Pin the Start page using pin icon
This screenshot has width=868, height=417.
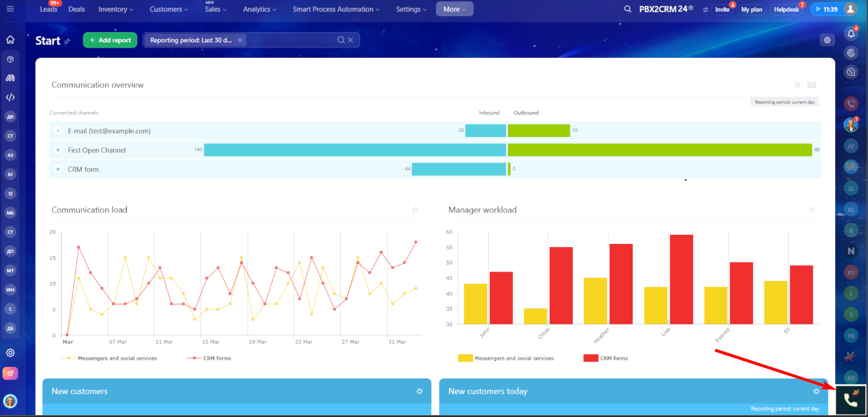67,41
